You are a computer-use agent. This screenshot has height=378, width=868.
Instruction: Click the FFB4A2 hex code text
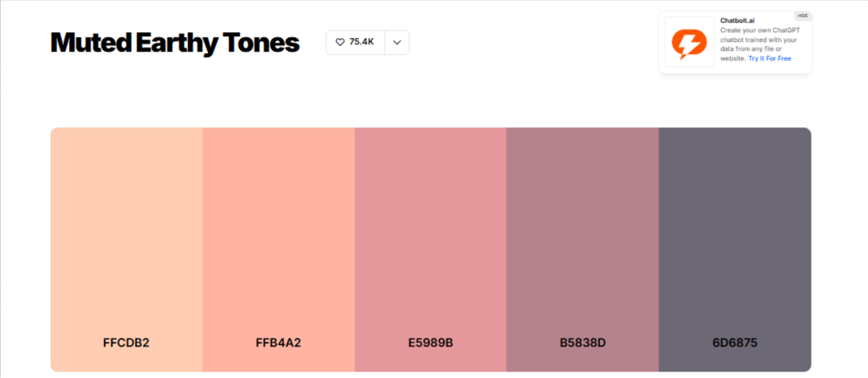click(278, 343)
